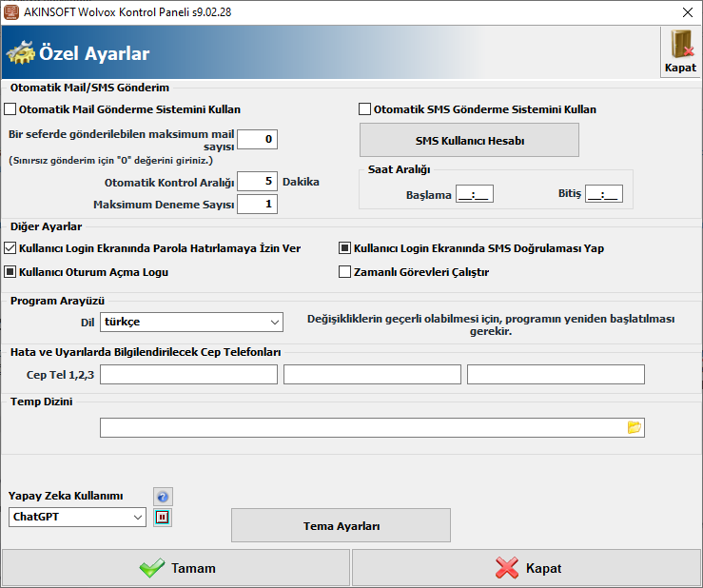
Task: Click the Otomatik Kontrol Aralığı field
Action: [x=258, y=181]
